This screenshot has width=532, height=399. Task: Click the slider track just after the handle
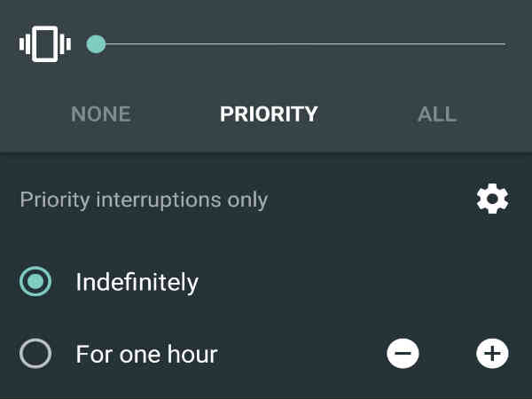point(113,44)
